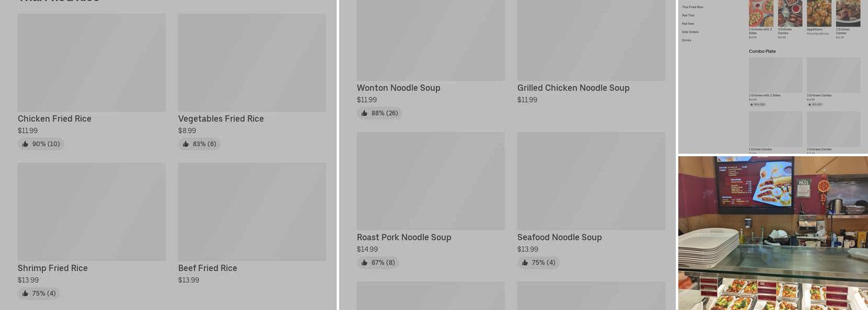Screen dimensions: 868x310
Task: Click the Chicken Fried Rice title
Action: (55, 119)
